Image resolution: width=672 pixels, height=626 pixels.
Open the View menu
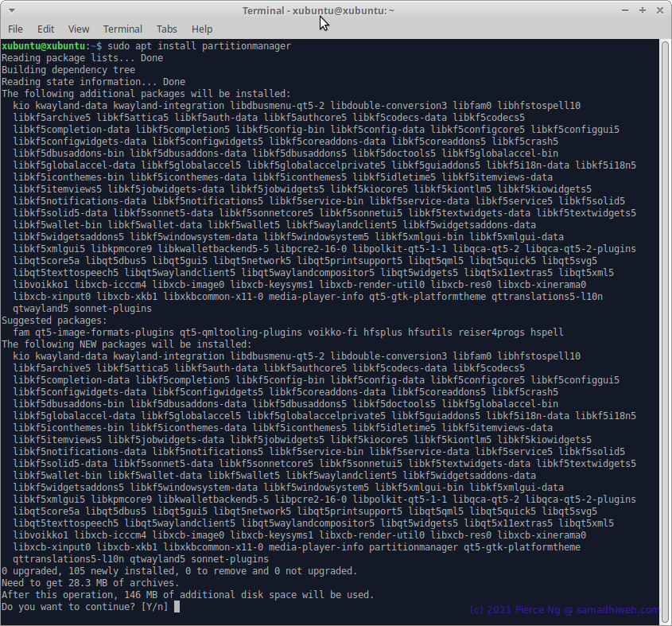point(79,29)
